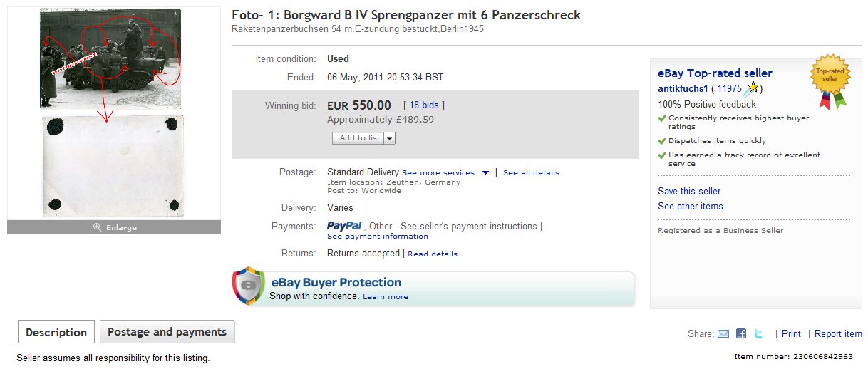This screenshot has height=369, width=868.
Task: Open the 18 bids history link
Action: (x=424, y=105)
